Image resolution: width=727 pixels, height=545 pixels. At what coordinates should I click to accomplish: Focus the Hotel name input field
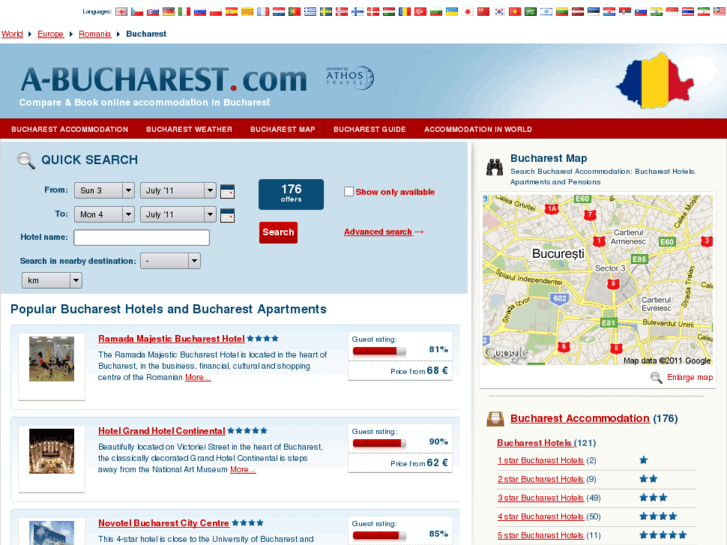pyautogui.click(x=141, y=237)
